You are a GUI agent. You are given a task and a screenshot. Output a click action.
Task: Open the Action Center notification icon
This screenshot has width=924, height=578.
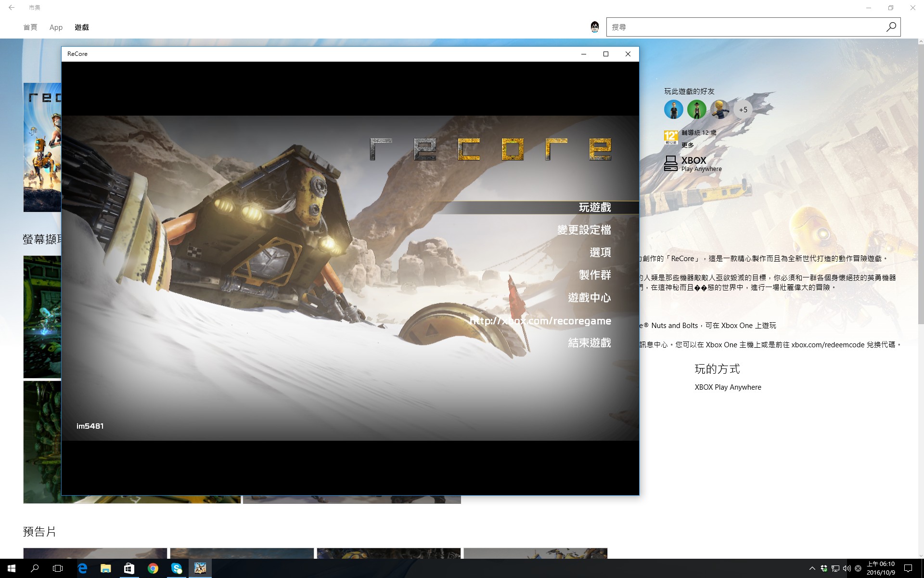[908, 568]
